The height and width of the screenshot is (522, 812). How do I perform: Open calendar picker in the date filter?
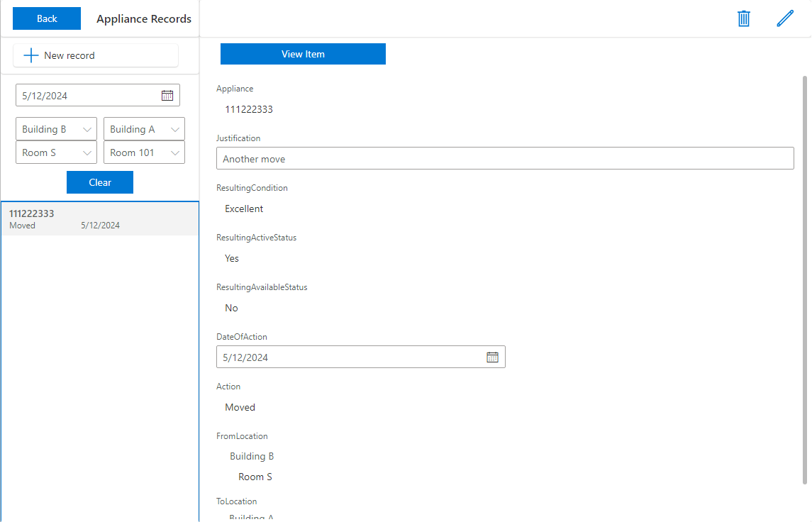coord(167,95)
